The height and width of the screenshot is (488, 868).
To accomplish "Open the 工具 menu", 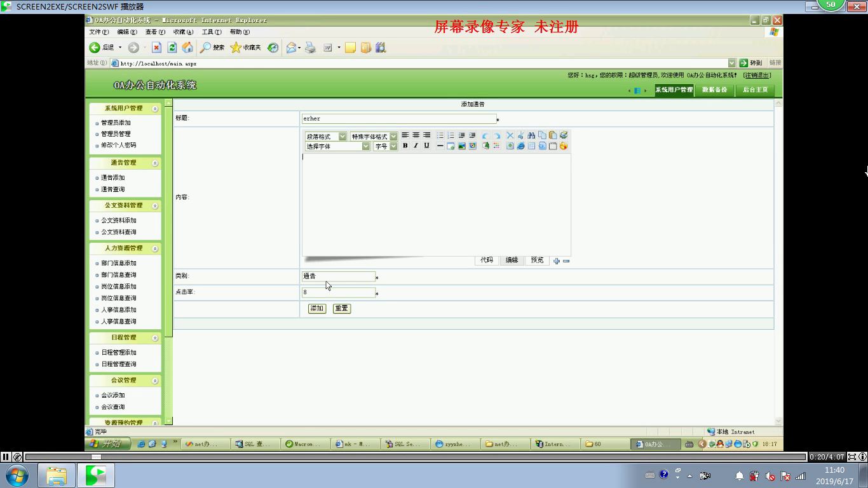I will 212,32.
